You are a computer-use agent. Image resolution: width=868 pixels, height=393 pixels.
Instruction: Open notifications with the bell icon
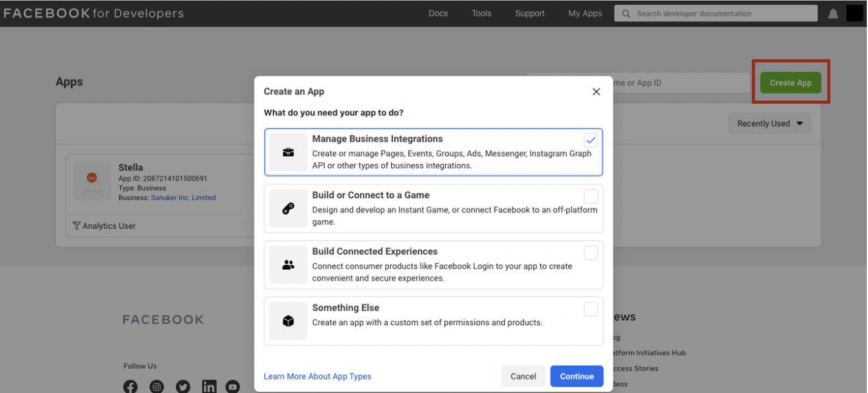pos(833,13)
